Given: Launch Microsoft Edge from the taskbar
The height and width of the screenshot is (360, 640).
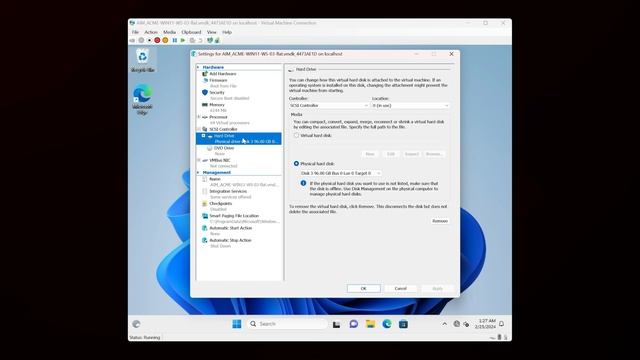Looking at the screenshot, I should coord(387,324).
